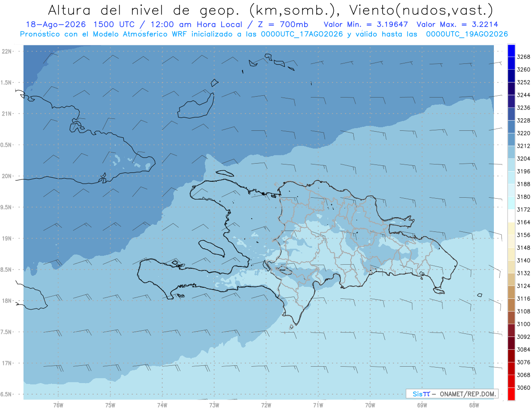This screenshot has height=411, width=532.
Task: Click the '3260' colorbar value
Action: (x=524, y=70)
